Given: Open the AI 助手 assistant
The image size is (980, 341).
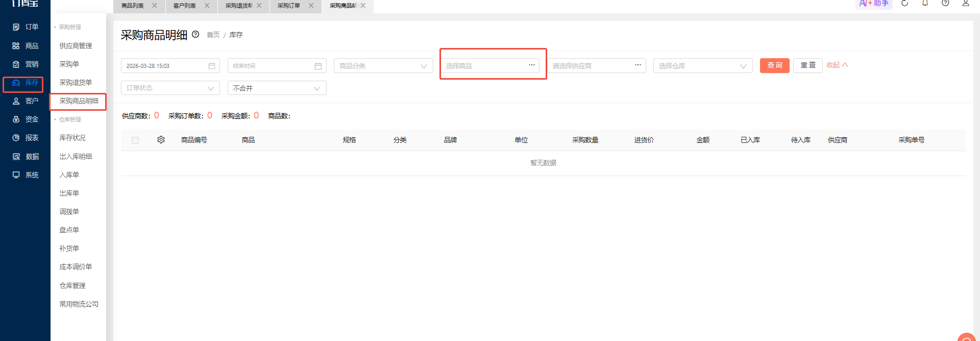Looking at the screenshot, I should 874,4.
